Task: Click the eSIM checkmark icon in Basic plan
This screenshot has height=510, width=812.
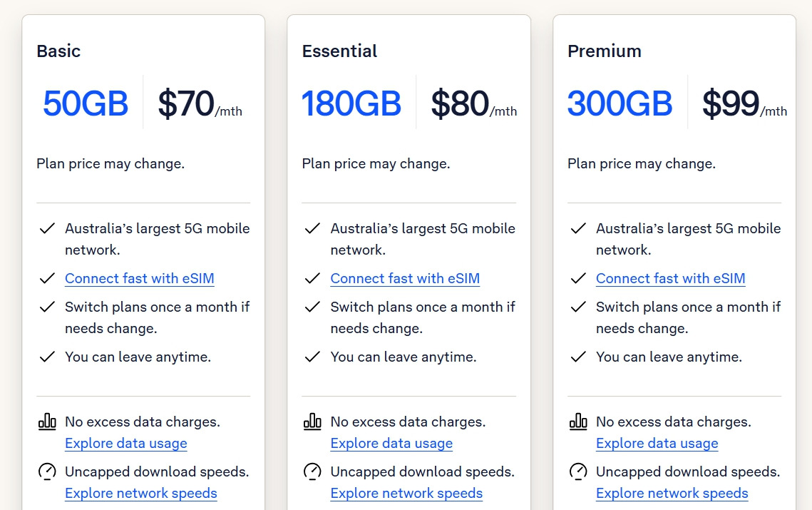Action: (47, 278)
